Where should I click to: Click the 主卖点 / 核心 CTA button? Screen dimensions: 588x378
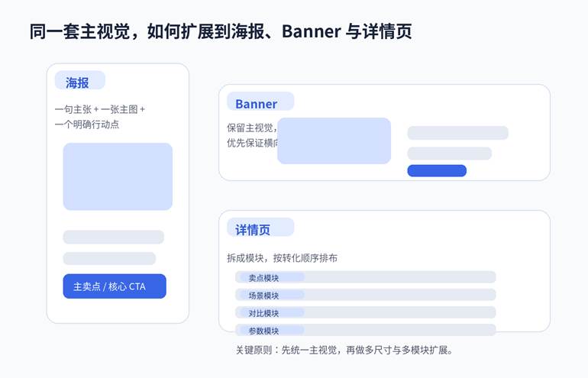click(115, 286)
